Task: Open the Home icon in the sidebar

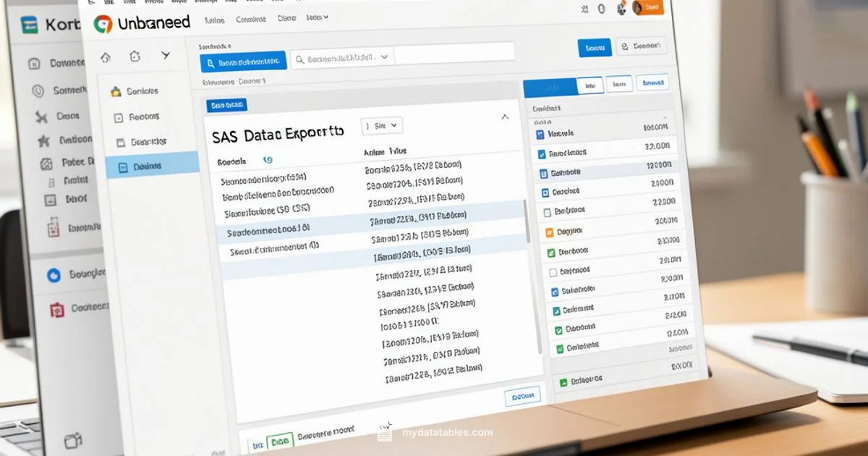Action: [x=105, y=55]
